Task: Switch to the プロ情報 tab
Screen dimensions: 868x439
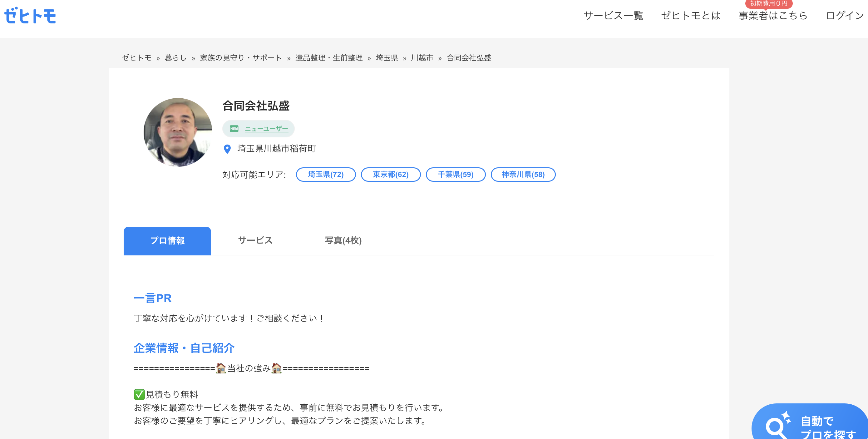Action: (167, 241)
